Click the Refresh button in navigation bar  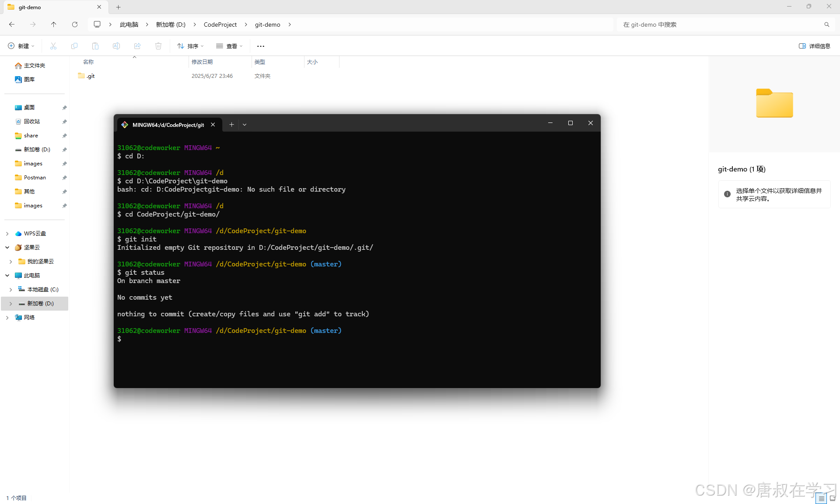75,24
